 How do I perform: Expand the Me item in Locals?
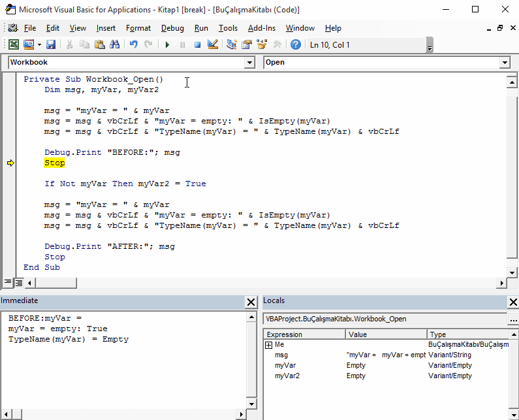[269, 345]
